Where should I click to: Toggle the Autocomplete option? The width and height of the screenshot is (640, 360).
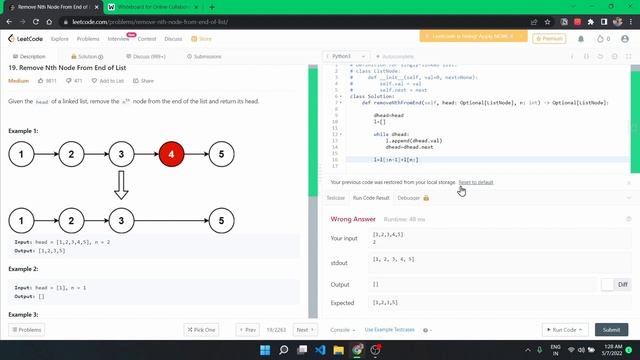pos(395,56)
